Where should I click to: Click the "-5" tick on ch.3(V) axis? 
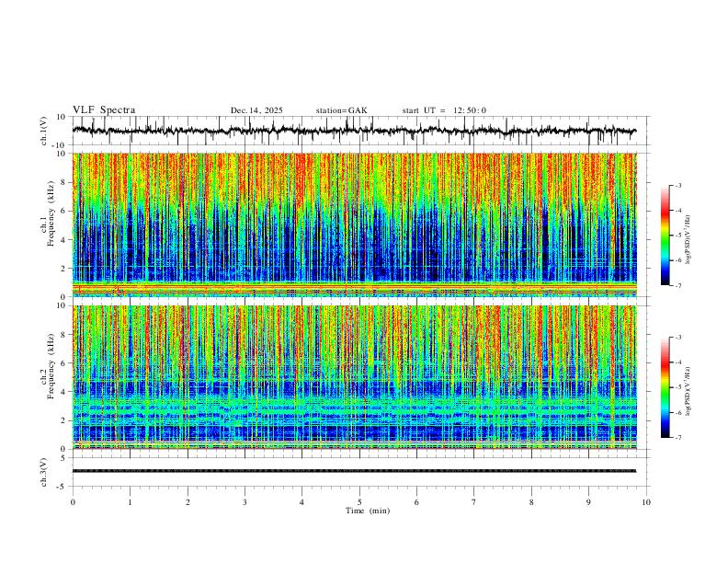tap(63, 487)
